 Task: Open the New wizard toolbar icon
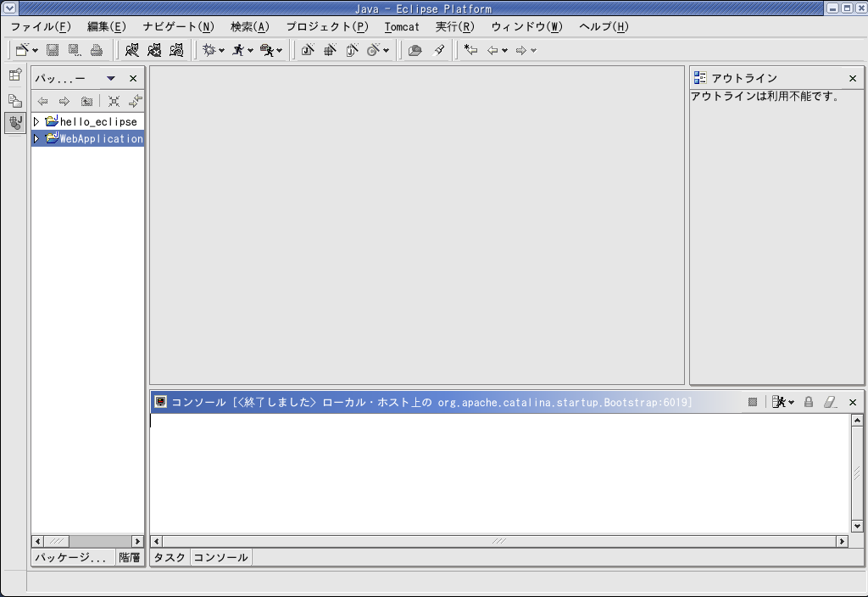point(22,50)
